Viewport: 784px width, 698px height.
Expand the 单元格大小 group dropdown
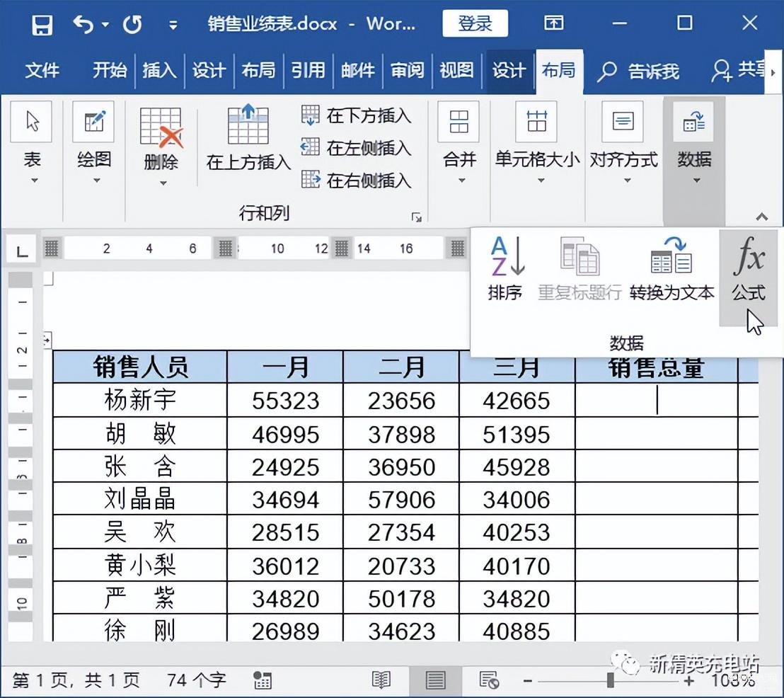538,143
